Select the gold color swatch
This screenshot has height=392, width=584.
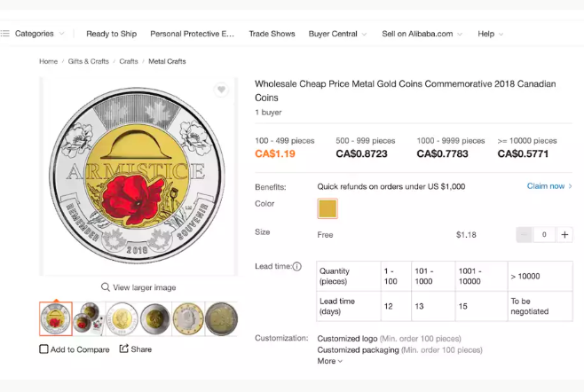[x=328, y=208]
